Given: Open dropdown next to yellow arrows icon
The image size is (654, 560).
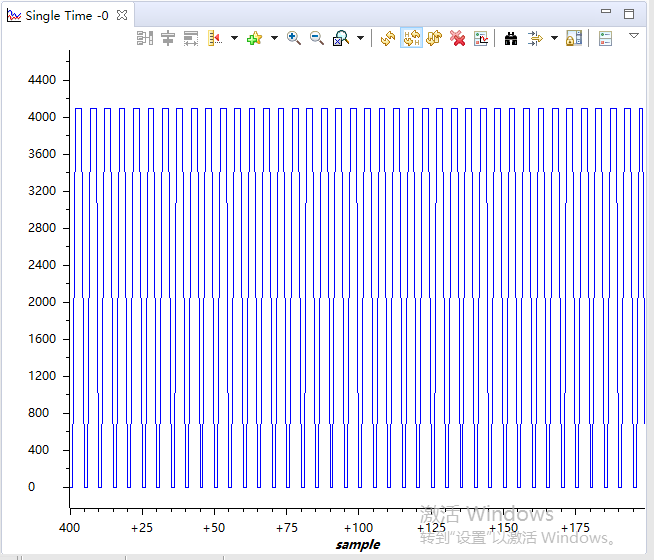Looking at the screenshot, I should [x=554, y=38].
